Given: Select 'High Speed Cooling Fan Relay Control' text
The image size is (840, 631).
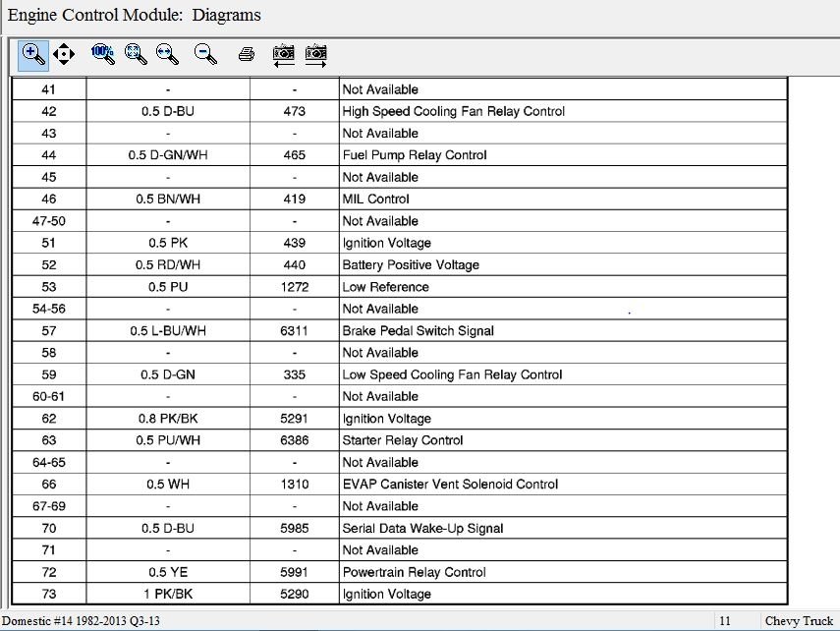Looking at the screenshot, I should point(453,111).
